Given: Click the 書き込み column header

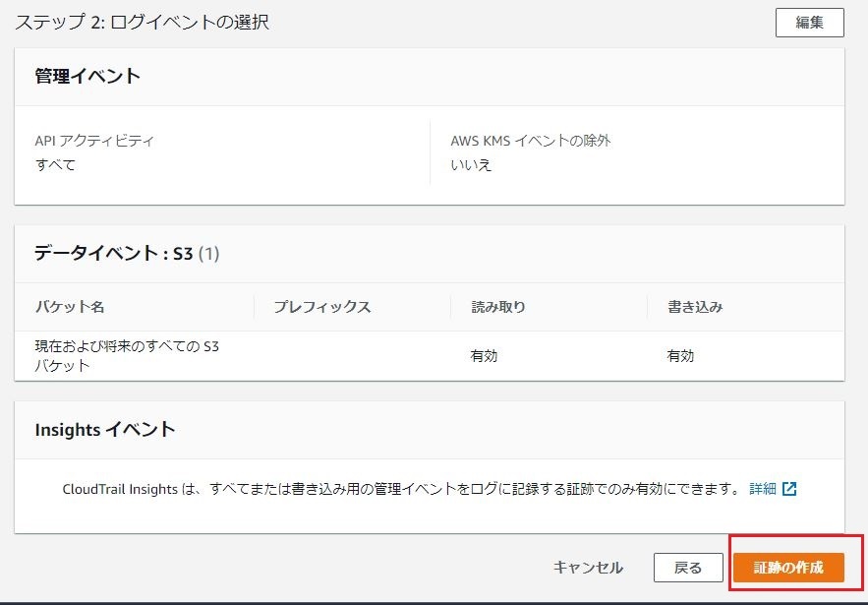Looking at the screenshot, I should tap(695, 307).
